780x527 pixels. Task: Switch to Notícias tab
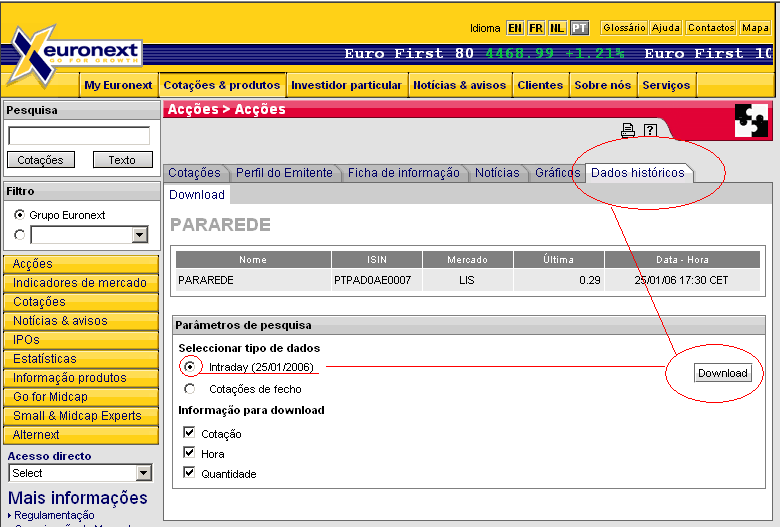tap(497, 173)
